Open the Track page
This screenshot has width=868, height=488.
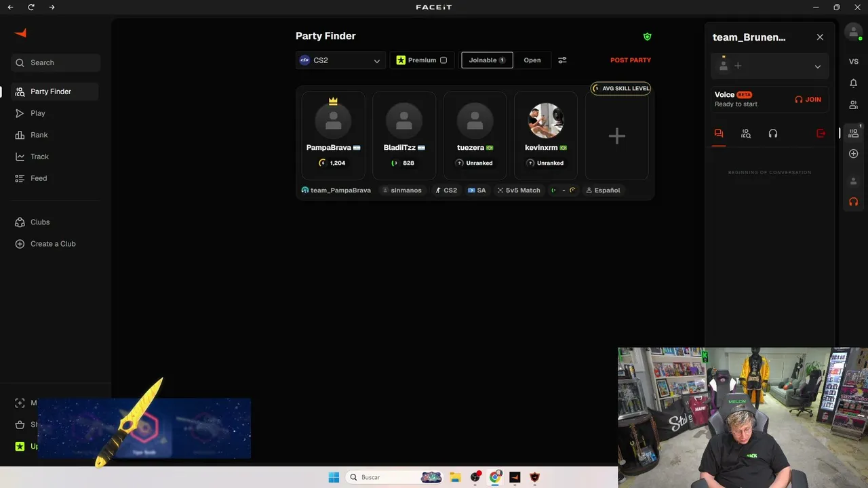(x=39, y=157)
